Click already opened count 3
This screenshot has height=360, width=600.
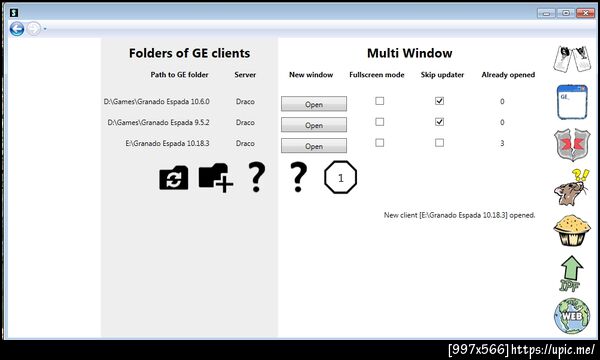tap(502, 143)
